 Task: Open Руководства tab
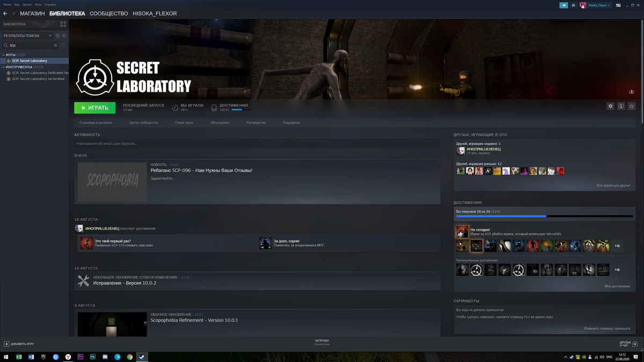click(256, 122)
